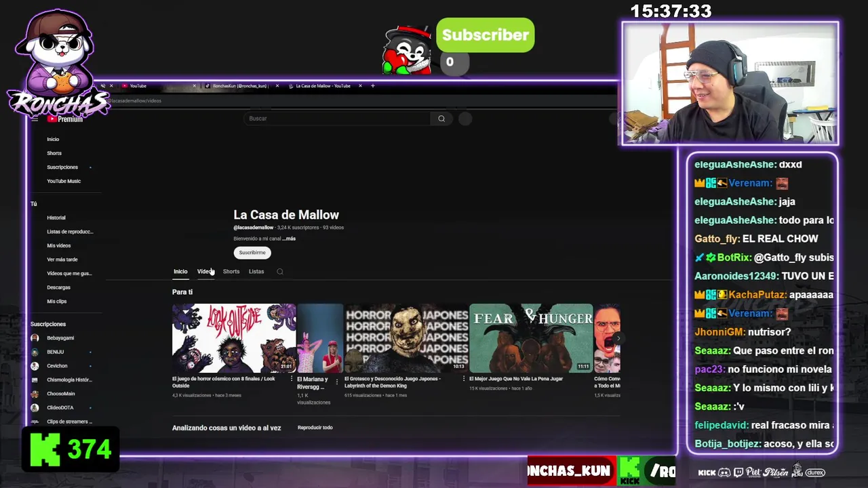Open Mis clips in sidebar

coord(57,301)
